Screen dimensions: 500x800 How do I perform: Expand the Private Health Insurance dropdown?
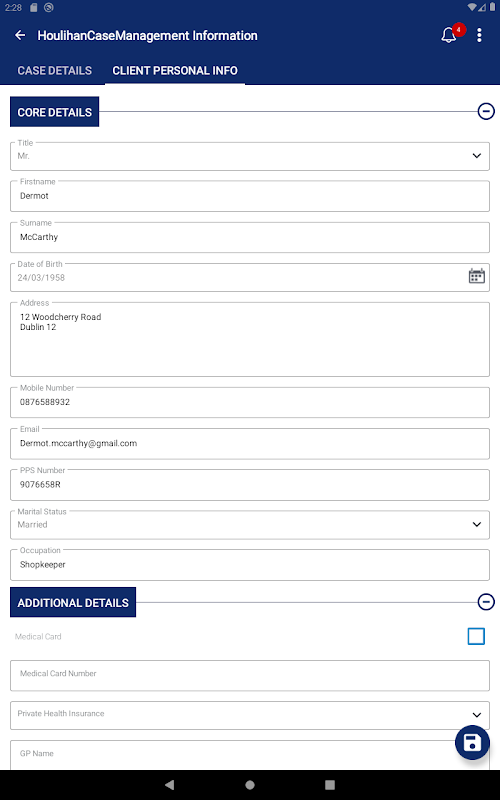(x=250, y=715)
